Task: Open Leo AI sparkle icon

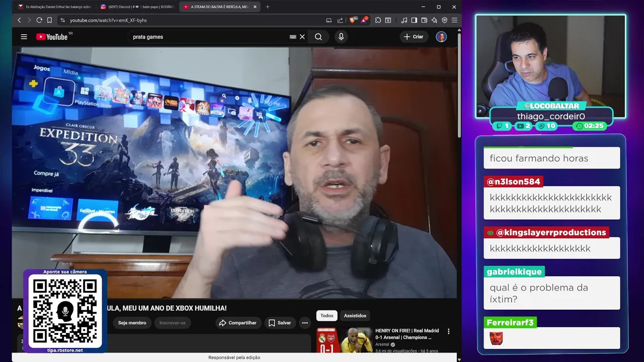Action: [x=434, y=20]
